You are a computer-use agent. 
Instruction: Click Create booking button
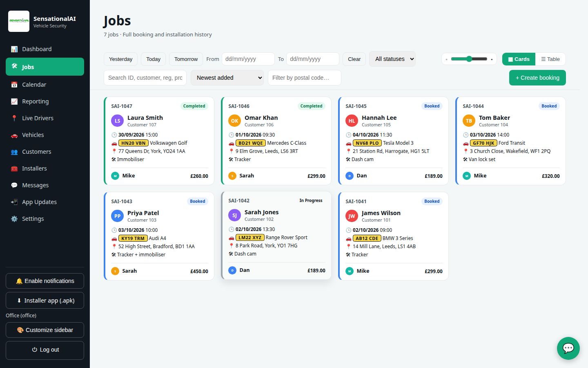tap(537, 78)
